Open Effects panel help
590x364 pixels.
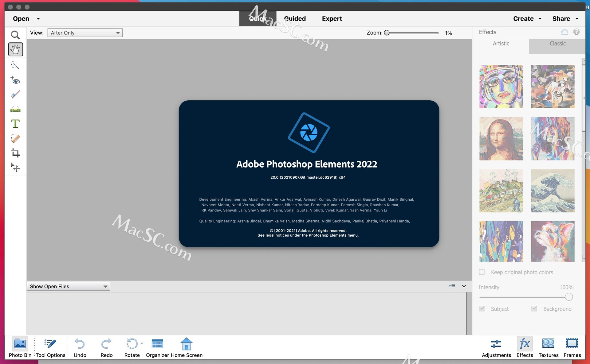coord(576,32)
